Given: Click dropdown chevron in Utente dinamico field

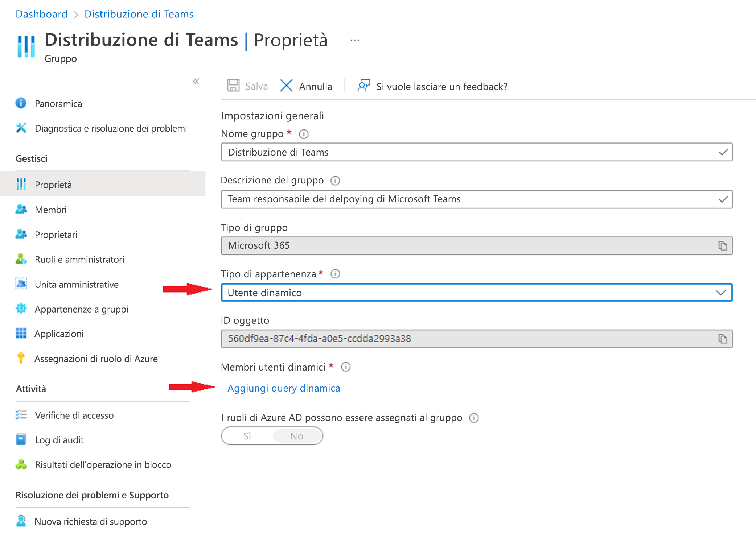Looking at the screenshot, I should click(720, 293).
